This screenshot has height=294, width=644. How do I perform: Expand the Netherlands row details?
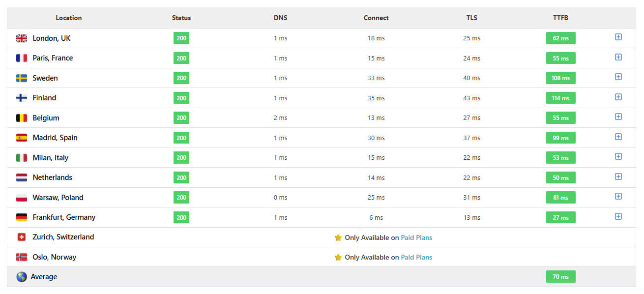pyautogui.click(x=618, y=176)
